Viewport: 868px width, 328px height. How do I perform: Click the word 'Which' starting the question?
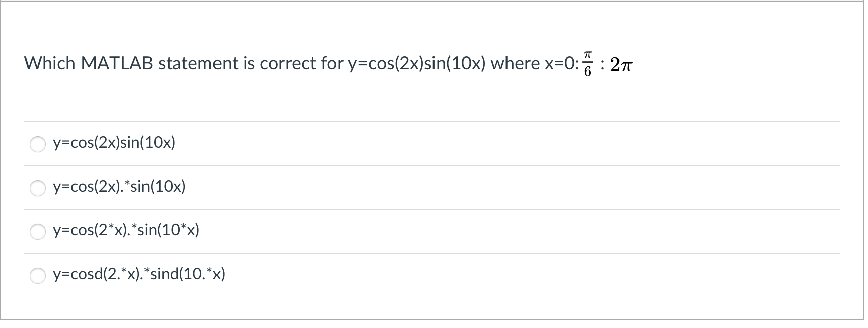tap(50, 64)
